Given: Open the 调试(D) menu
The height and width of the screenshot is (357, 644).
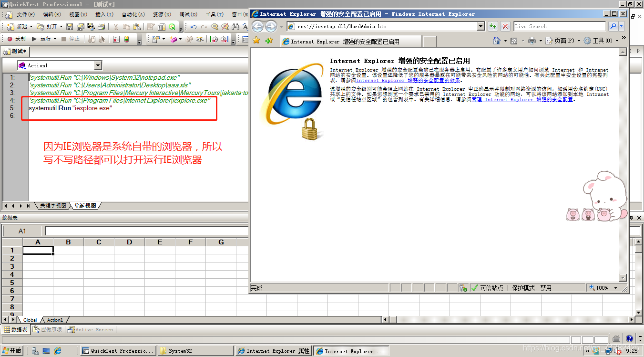Looking at the screenshot, I should pyautogui.click(x=188, y=15).
